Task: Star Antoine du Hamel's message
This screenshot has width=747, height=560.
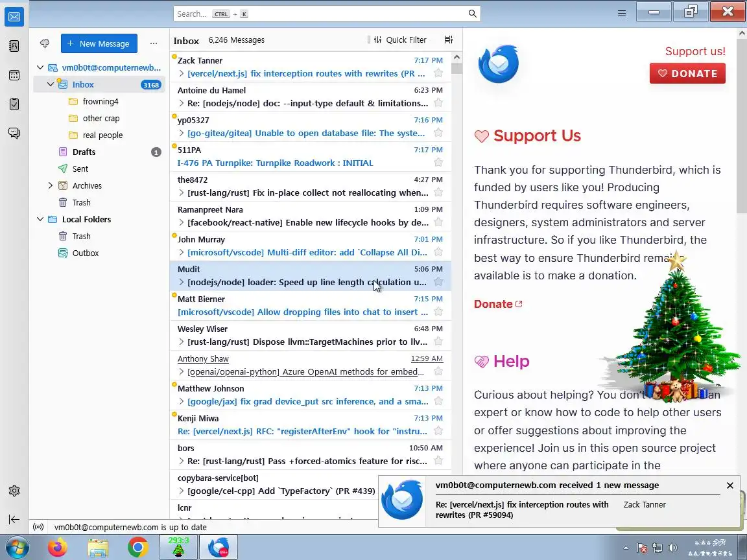Action: (438, 103)
